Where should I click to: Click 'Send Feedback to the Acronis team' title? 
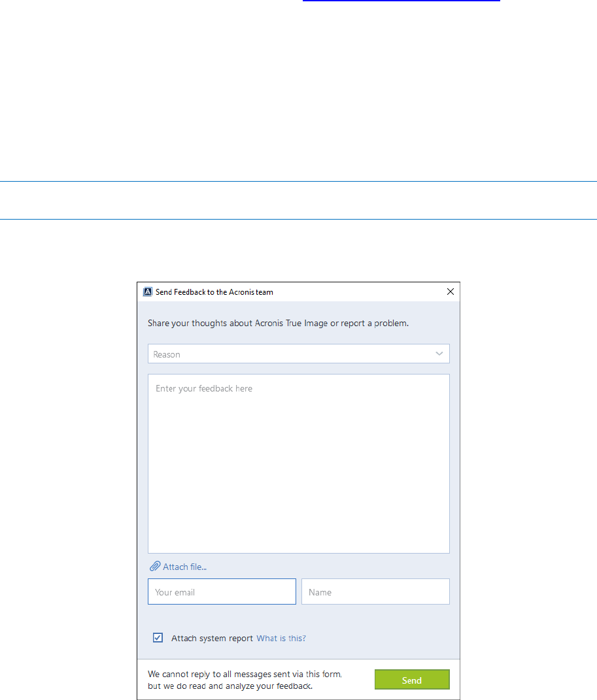(214, 292)
